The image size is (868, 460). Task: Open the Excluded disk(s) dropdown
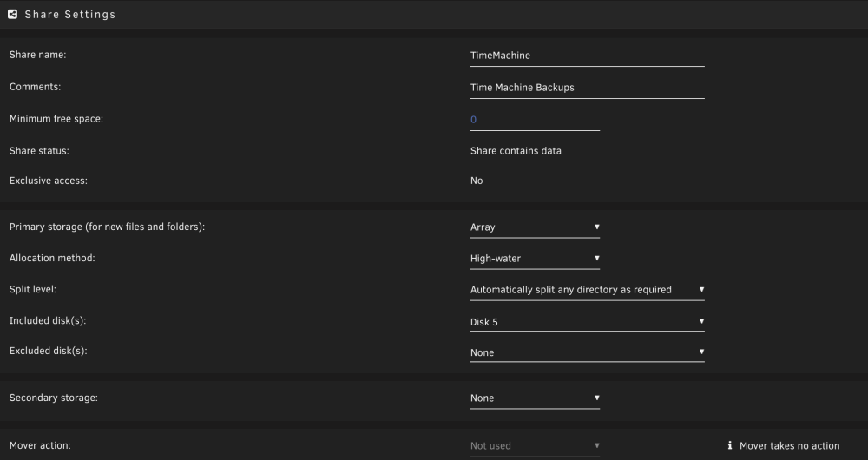coord(587,352)
